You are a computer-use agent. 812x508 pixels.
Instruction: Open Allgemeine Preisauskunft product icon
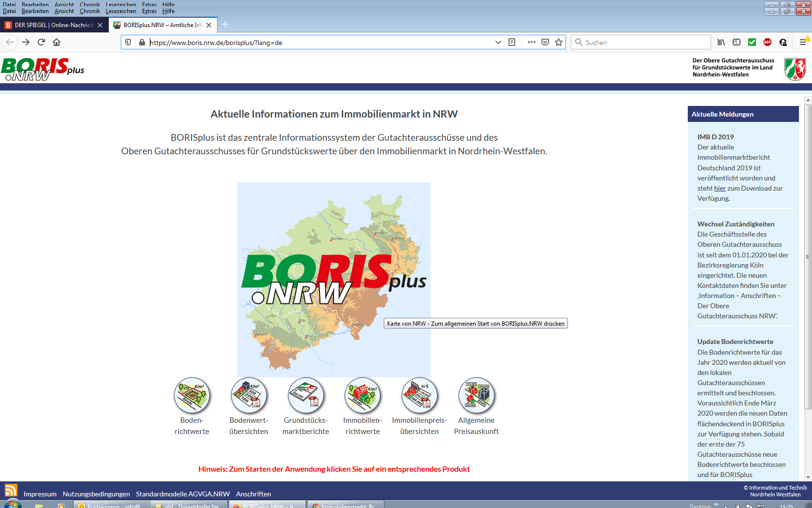pyautogui.click(x=477, y=396)
